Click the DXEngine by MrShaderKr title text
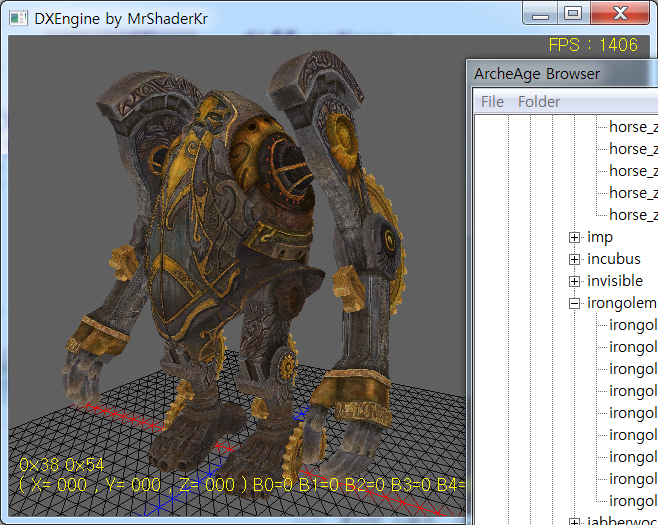The width and height of the screenshot is (658, 525). pos(121,19)
